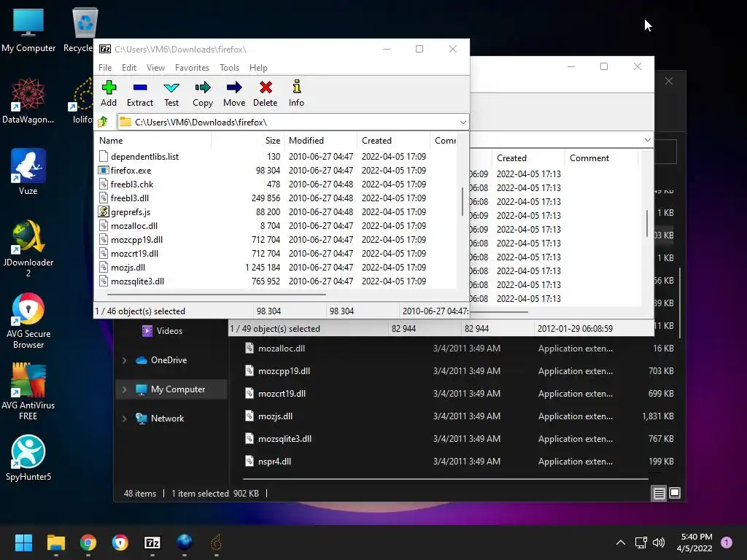Expand the path dropdown in the rear 7-Zip window

tap(648, 140)
